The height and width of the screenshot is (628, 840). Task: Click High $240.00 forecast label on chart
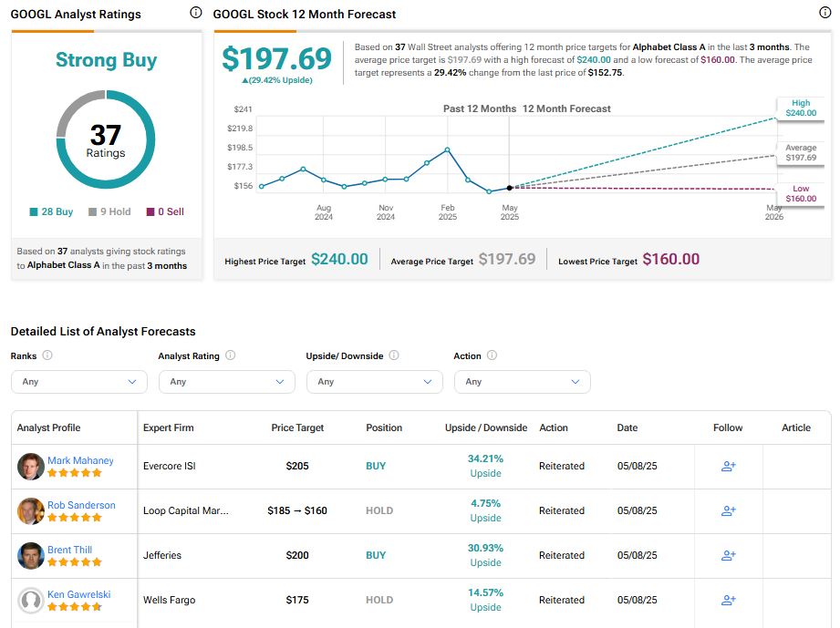pos(801,108)
